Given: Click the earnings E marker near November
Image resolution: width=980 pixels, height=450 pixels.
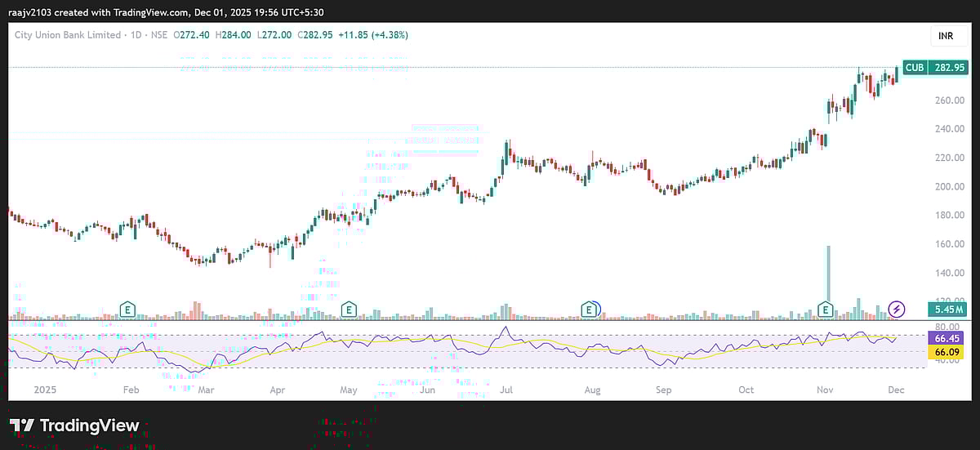Looking at the screenshot, I should click(x=826, y=309).
